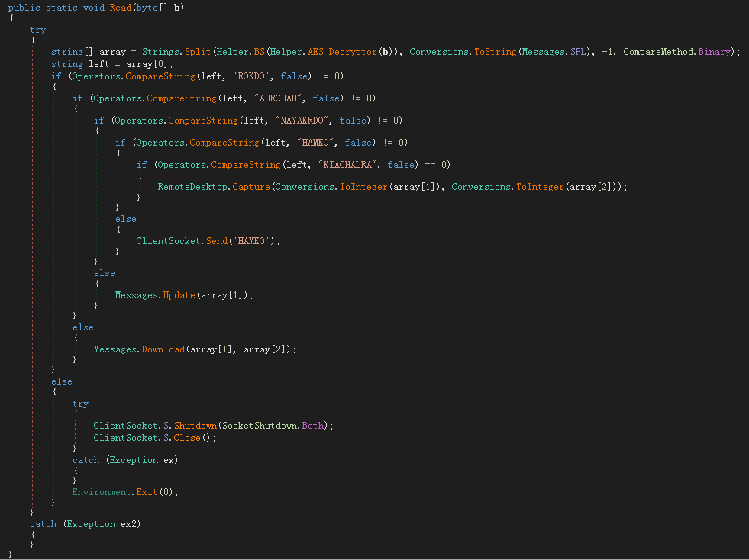The height and width of the screenshot is (560, 749).
Task: Click the outermost try keyword
Action: (37, 30)
